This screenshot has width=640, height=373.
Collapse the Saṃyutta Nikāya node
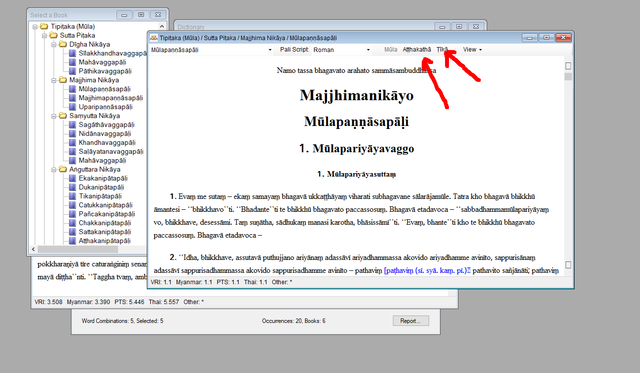click(x=53, y=116)
